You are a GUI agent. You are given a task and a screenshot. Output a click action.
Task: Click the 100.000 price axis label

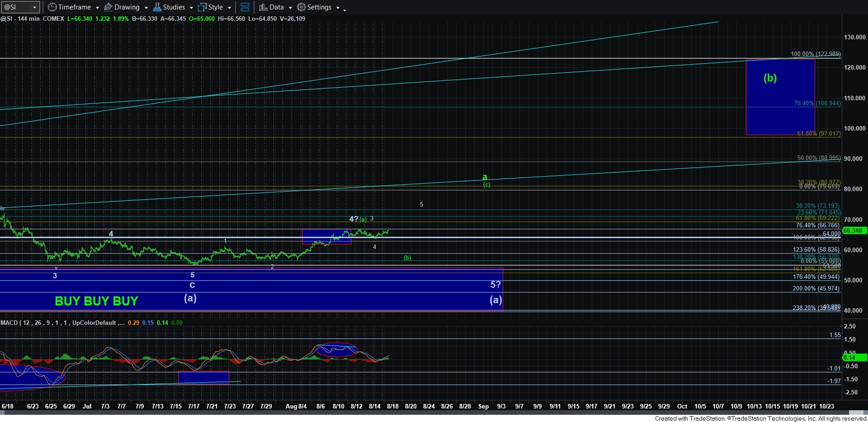[854, 128]
